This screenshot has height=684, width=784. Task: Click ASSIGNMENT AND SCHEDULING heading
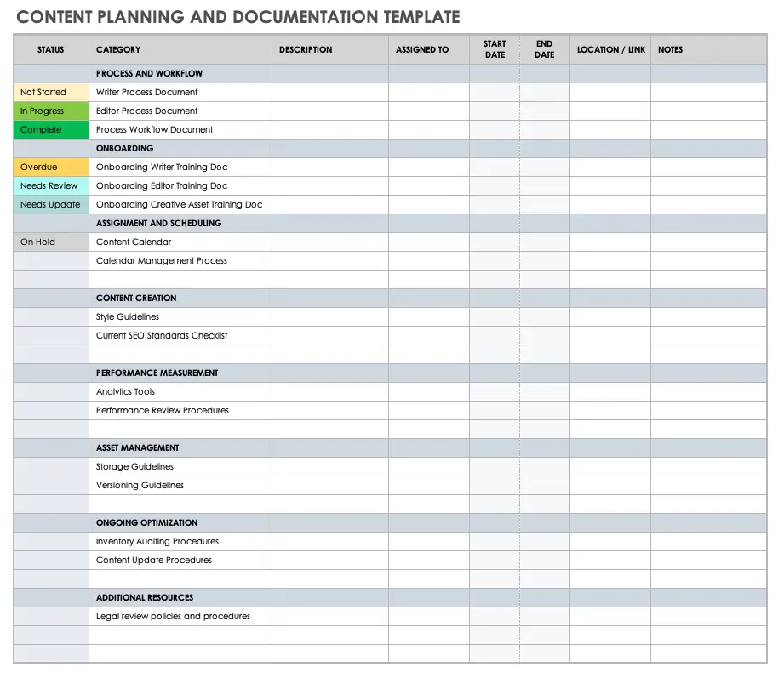click(x=158, y=224)
